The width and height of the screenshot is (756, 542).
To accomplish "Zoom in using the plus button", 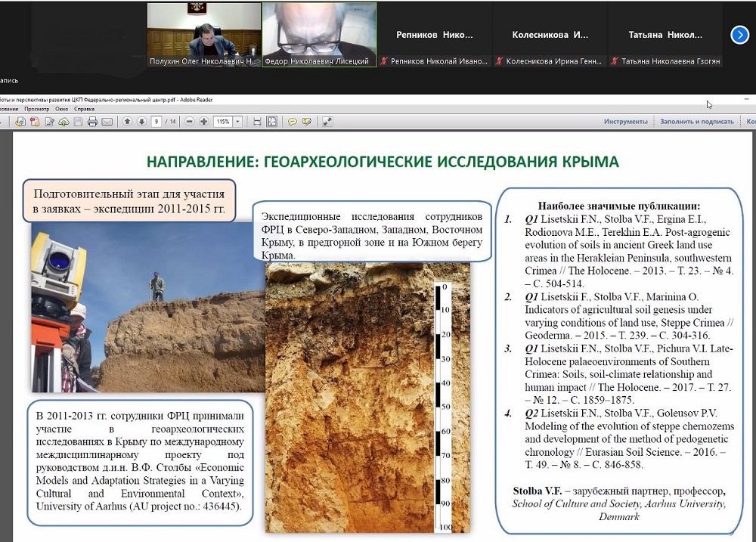I will (203, 122).
